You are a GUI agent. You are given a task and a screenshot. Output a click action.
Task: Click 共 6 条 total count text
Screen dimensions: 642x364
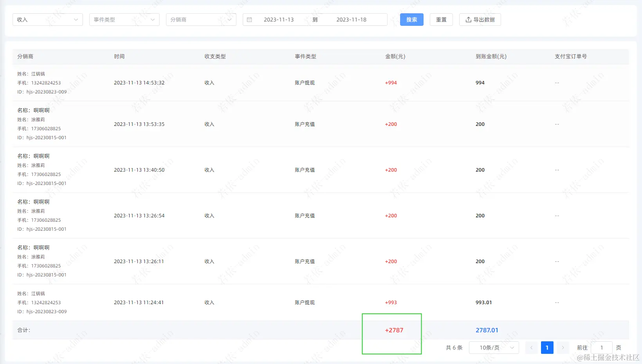click(x=454, y=348)
